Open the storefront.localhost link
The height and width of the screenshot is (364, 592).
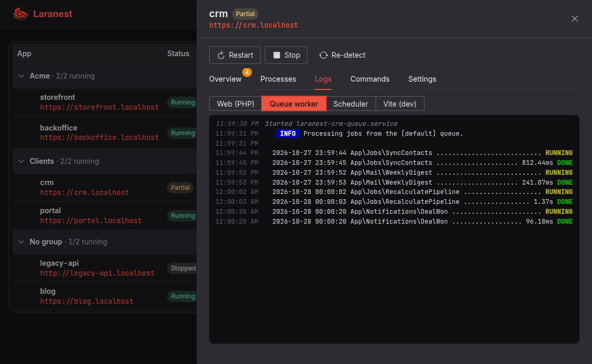click(x=99, y=107)
